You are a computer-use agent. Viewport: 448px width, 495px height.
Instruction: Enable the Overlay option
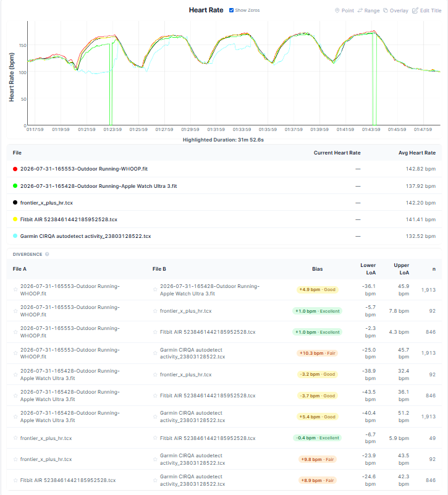click(x=395, y=11)
